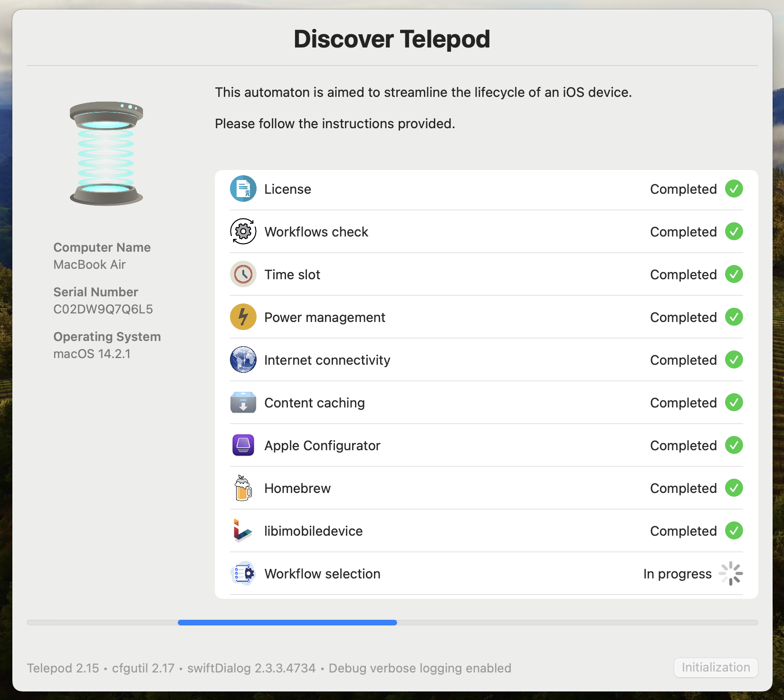Click the 'License' list item label

coord(288,189)
